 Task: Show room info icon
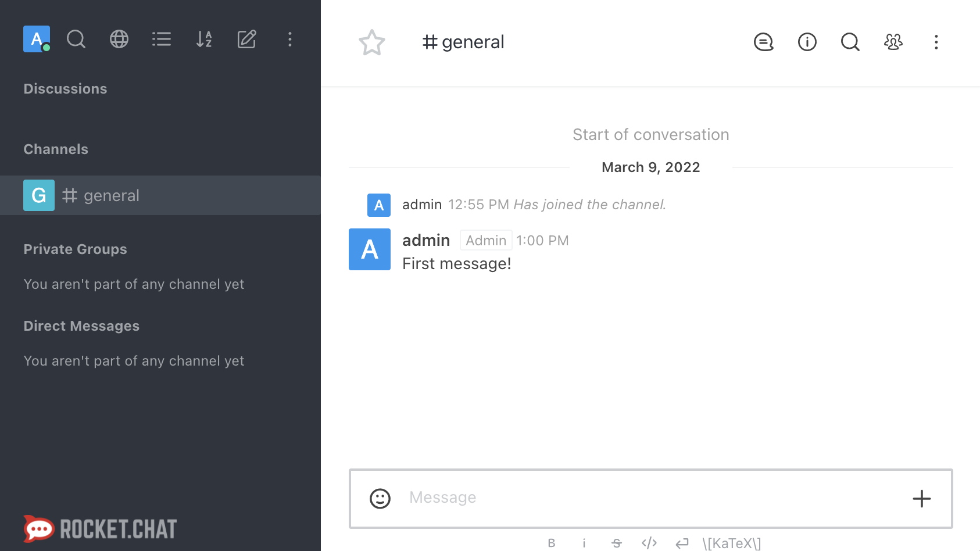click(x=807, y=42)
